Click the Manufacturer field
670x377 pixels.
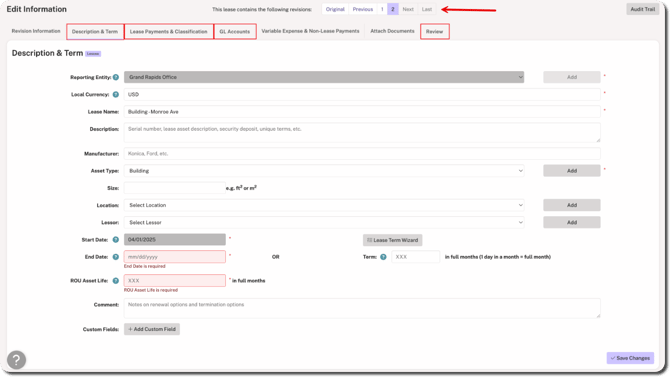tap(362, 153)
